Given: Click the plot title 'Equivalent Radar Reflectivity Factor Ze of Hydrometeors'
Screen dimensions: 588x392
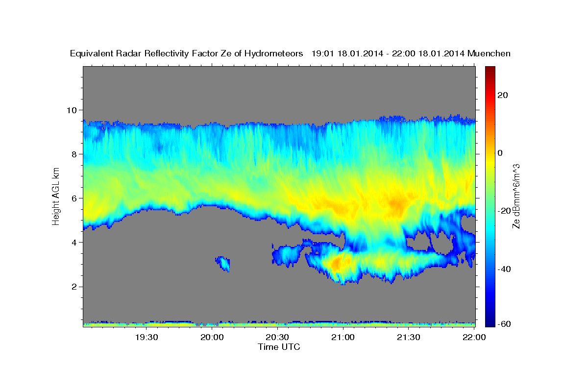Looking at the screenshot, I should tap(186, 53).
